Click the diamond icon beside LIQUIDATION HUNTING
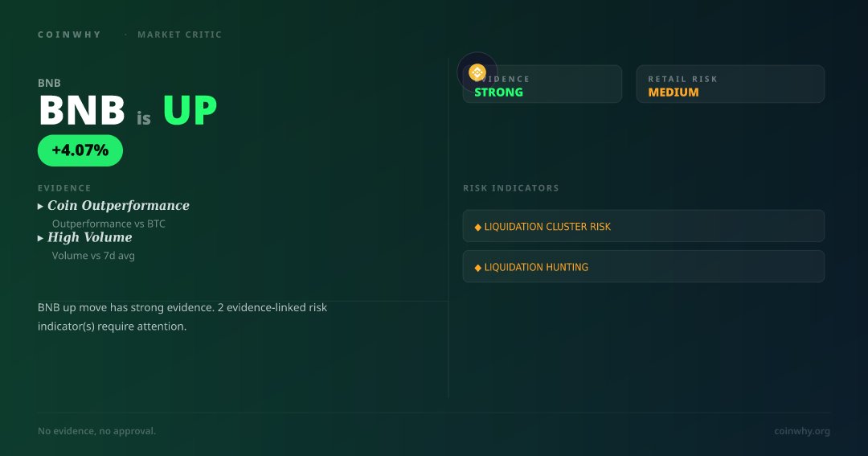868x456 pixels. (x=477, y=268)
